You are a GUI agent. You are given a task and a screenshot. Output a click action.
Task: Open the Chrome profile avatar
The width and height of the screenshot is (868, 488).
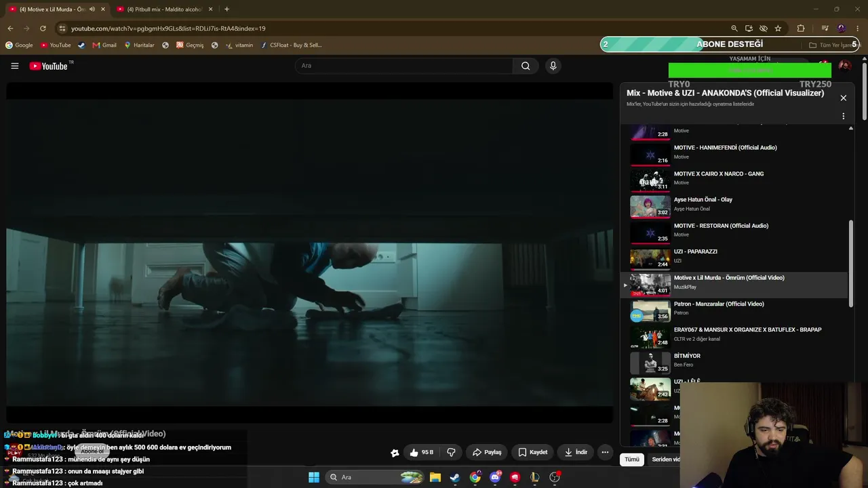[x=842, y=28]
